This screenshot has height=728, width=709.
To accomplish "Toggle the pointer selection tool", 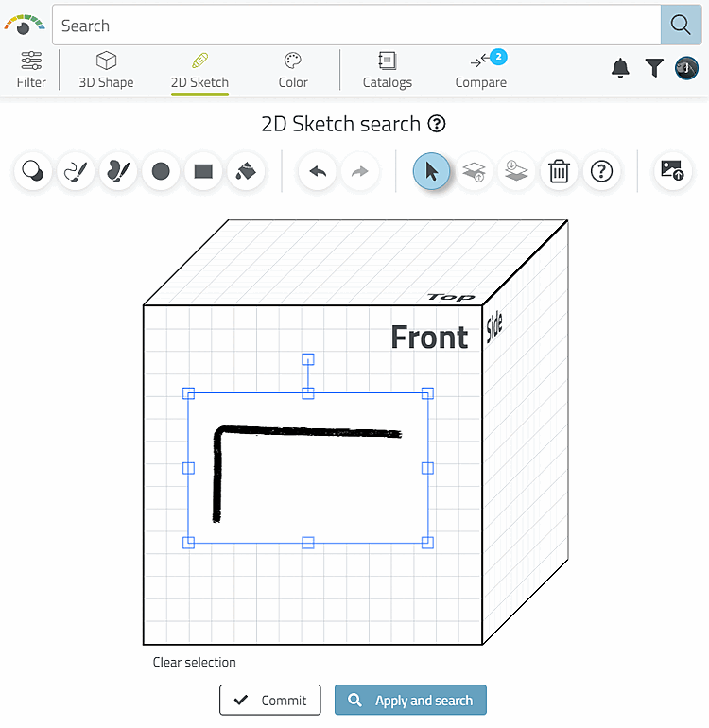I will pyautogui.click(x=431, y=171).
